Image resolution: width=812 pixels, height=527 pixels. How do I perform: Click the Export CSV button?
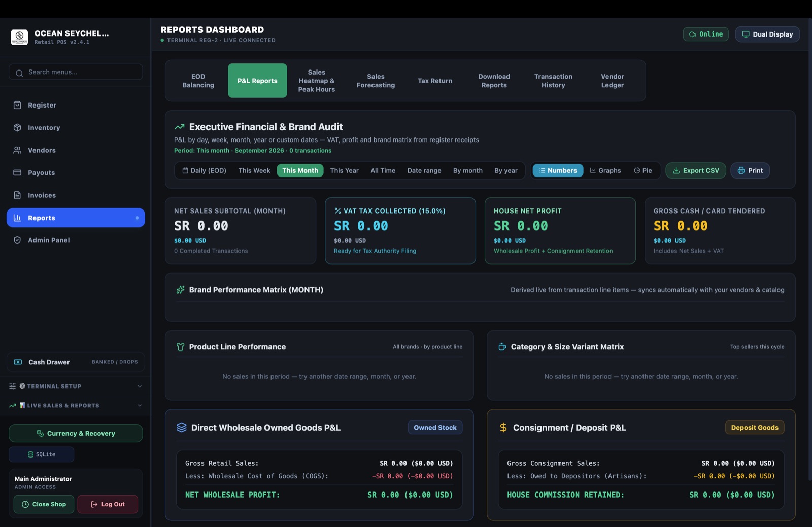pyautogui.click(x=696, y=170)
